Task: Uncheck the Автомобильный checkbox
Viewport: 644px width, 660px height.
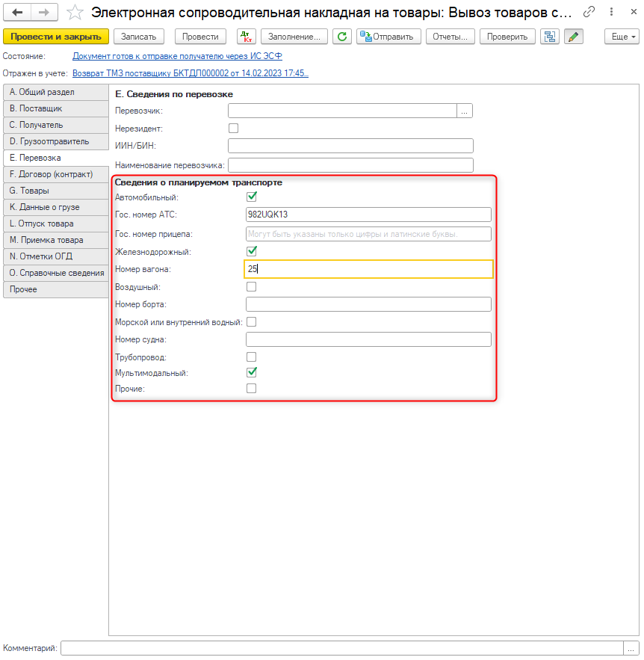Action: [252, 197]
